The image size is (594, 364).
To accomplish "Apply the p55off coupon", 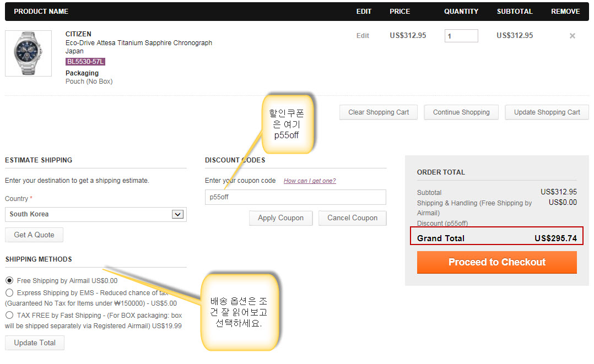I will (280, 218).
